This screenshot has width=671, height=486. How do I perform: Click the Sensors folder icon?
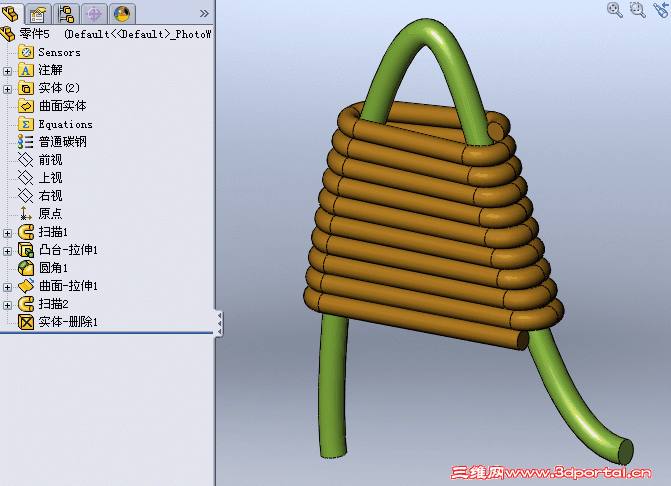pyautogui.click(x=26, y=52)
